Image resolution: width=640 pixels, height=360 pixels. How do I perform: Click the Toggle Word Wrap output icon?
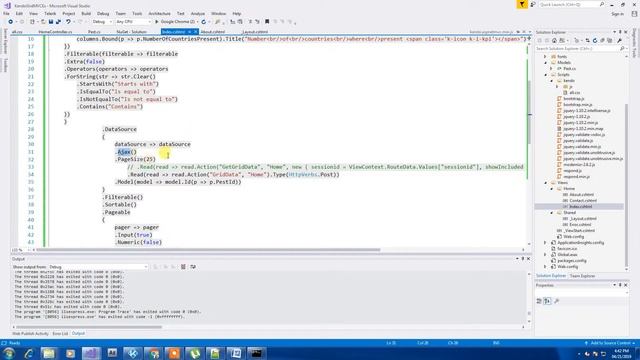(193, 267)
